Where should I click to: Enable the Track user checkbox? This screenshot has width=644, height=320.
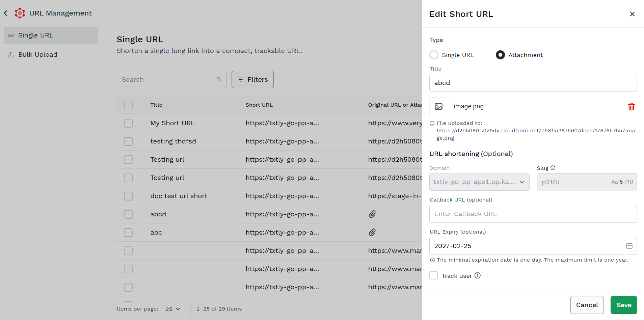pyautogui.click(x=434, y=275)
